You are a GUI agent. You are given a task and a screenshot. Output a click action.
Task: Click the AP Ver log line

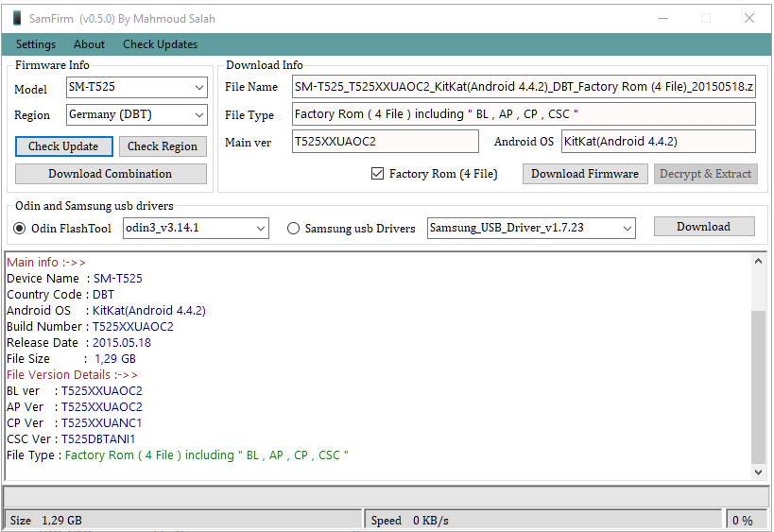[75, 407]
